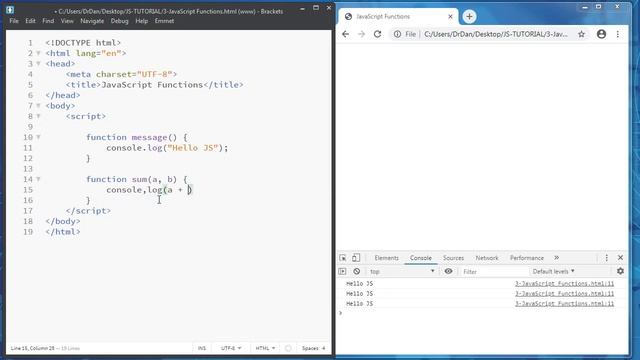Image resolution: width=640 pixels, height=360 pixels.
Task: Open the Help menu in Brackets
Action: tap(142, 21)
